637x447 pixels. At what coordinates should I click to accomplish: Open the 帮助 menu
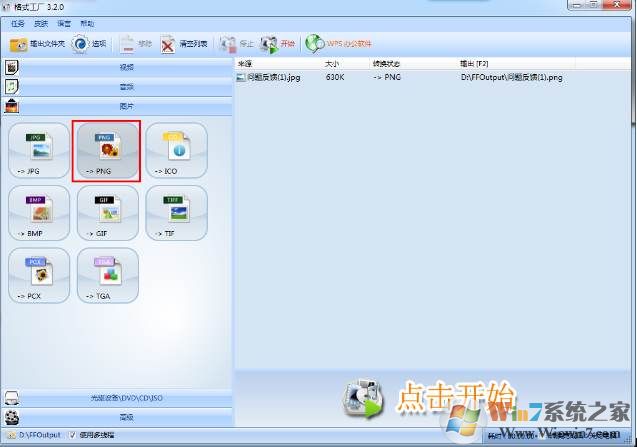[87, 24]
